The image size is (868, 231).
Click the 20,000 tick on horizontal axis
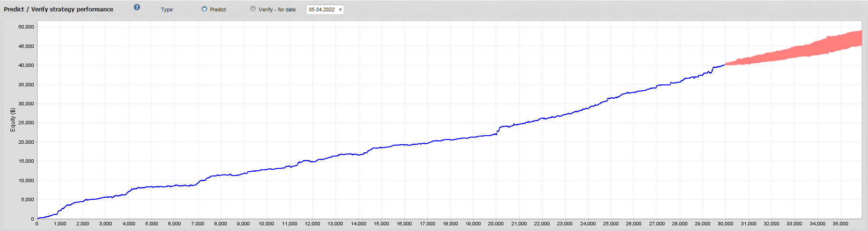click(496, 223)
